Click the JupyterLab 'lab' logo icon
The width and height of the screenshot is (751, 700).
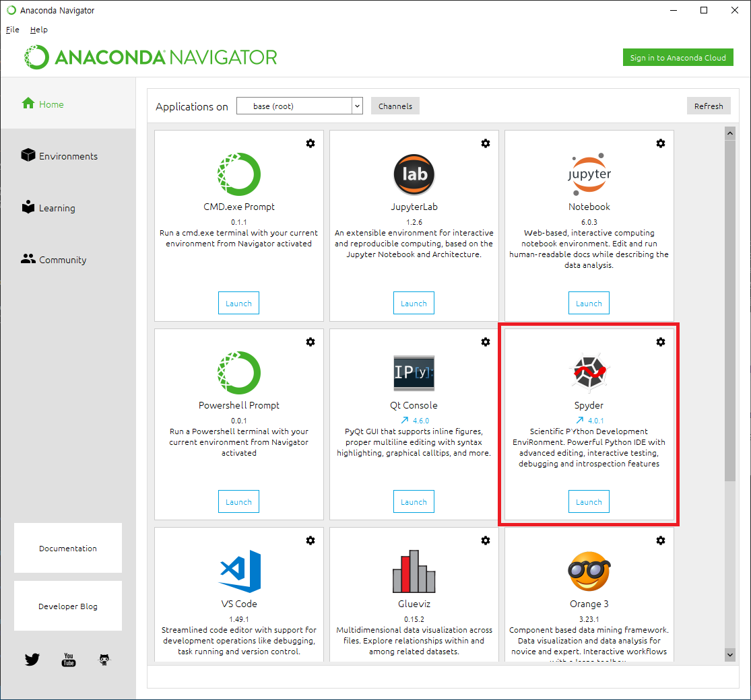tap(414, 174)
